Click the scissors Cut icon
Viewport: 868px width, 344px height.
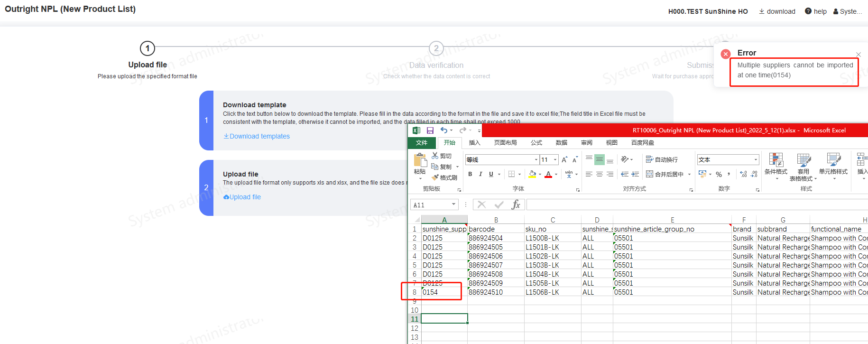point(435,156)
